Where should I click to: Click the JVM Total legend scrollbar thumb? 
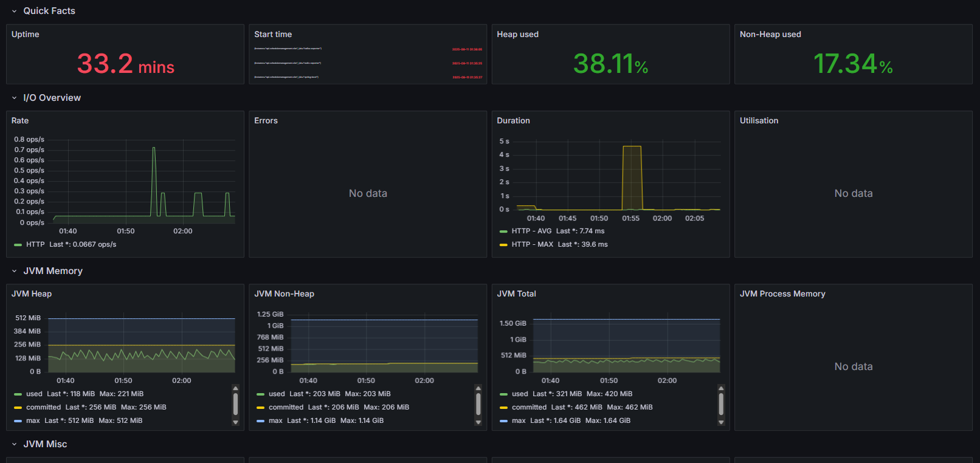click(x=721, y=404)
